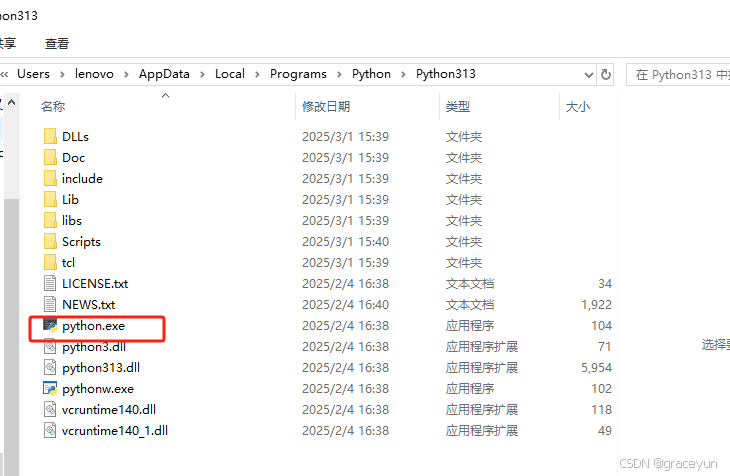Screen dimensions: 730x476
Task: Select the python313.dll file name
Action: pyautogui.click(x=101, y=367)
